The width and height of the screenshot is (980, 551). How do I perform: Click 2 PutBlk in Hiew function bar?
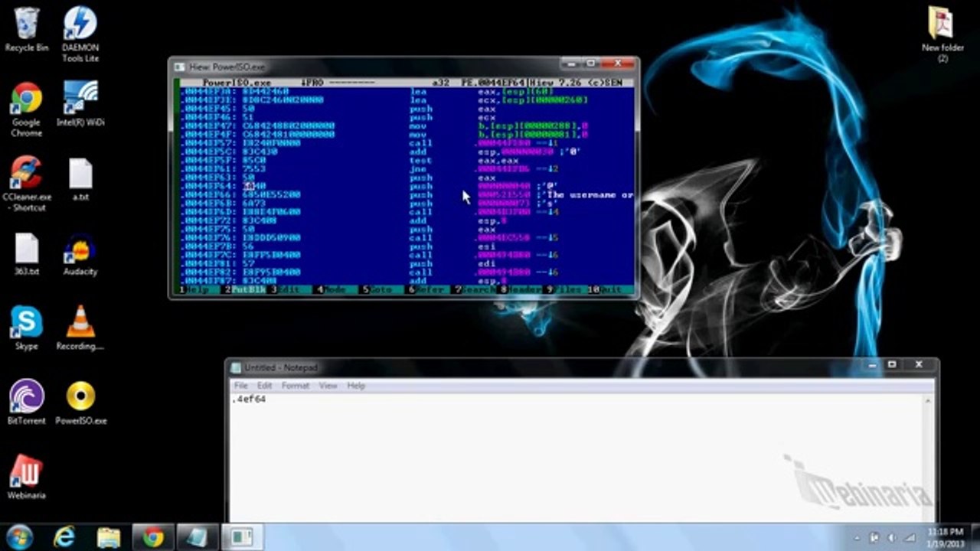[245, 290]
